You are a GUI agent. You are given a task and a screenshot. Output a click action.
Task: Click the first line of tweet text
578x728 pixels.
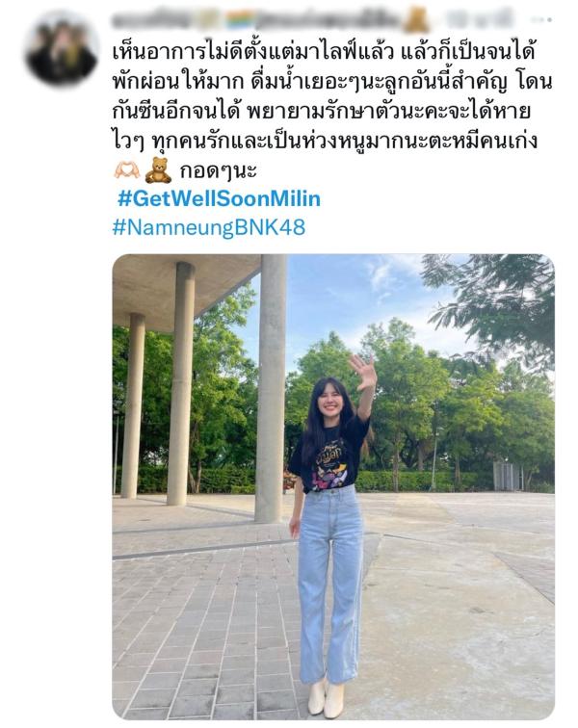coord(325,52)
